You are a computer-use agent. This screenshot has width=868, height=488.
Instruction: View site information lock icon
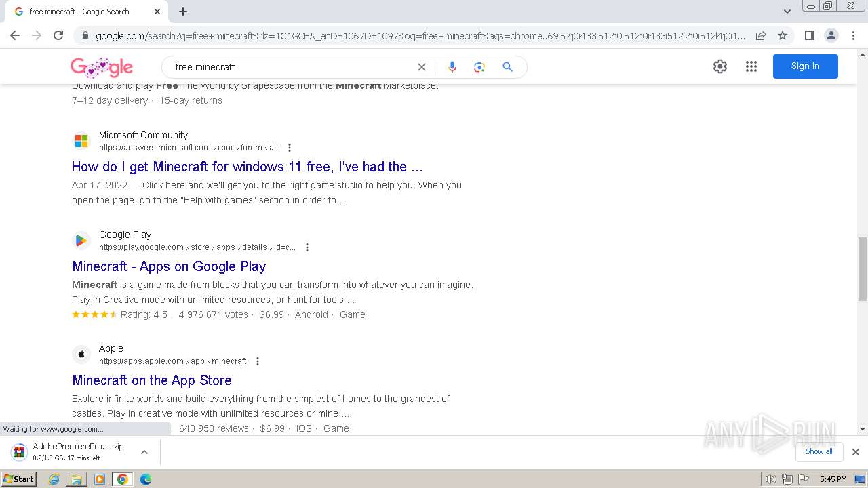coord(85,36)
